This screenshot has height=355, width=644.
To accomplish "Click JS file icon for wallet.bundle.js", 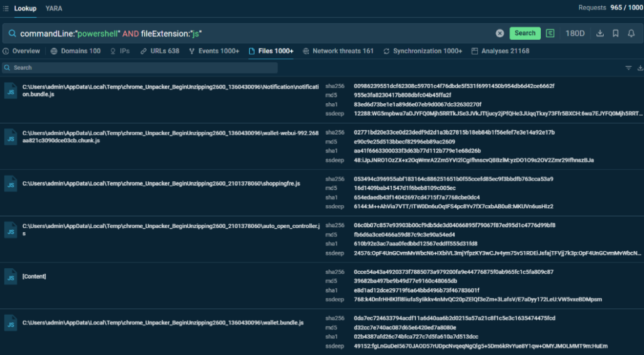I will pos(11,322).
